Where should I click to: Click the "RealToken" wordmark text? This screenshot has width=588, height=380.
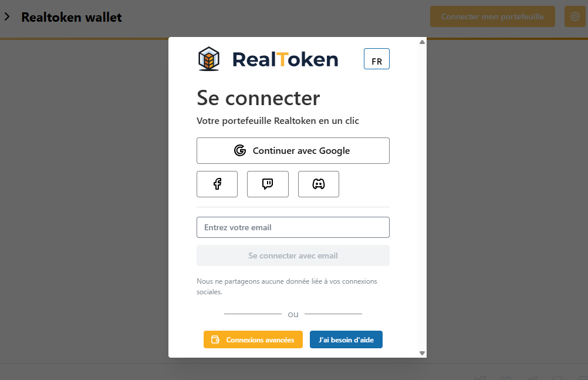click(285, 59)
